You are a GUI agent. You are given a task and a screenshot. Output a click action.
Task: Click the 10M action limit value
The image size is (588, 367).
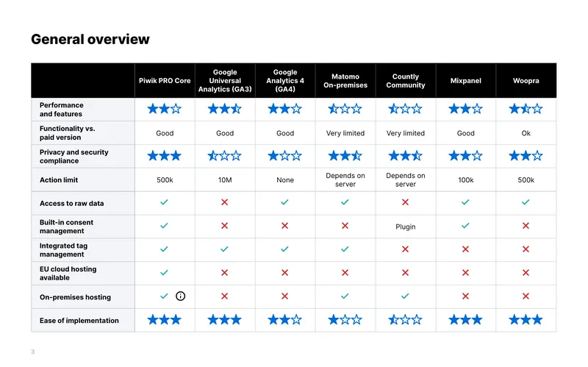[225, 180]
